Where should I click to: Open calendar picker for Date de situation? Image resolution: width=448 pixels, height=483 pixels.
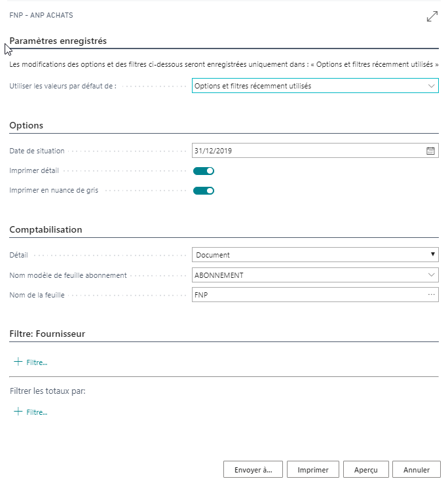click(430, 151)
